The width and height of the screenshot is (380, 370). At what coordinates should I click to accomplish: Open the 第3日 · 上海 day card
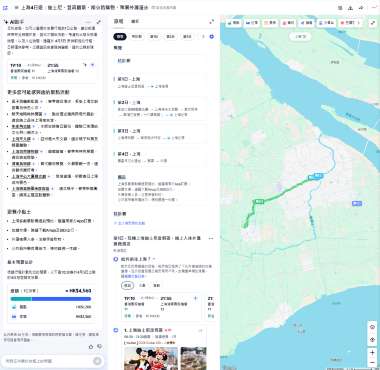point(160,134)
